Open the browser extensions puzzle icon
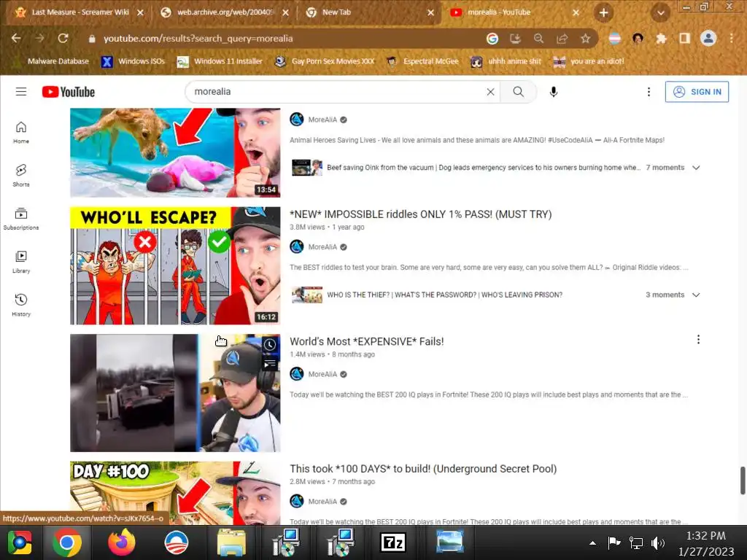The width and height of the screenshot is (747, 560). click(661, 39)
